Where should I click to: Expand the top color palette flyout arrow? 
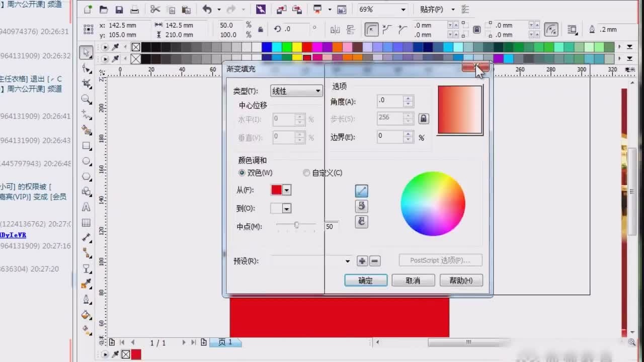[x=629, y=47]
